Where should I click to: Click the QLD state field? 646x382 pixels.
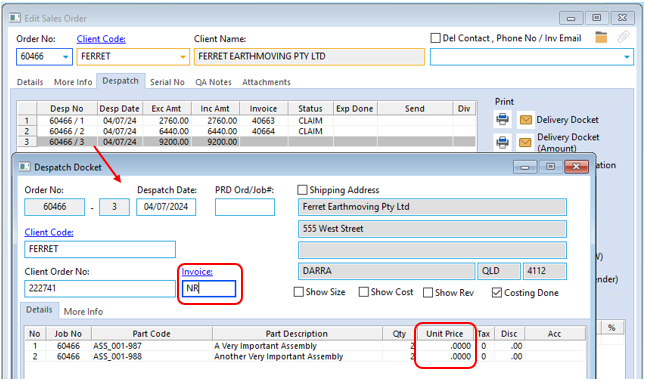(499, 271)
